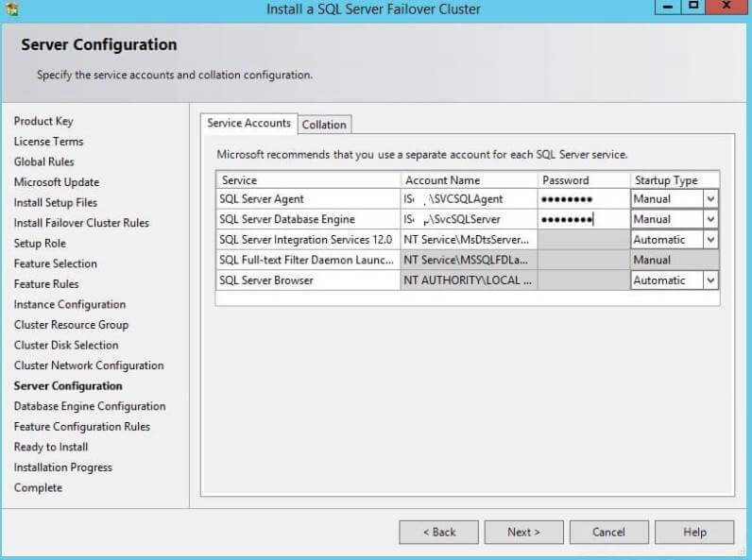Select the Instance Configuration step
The image size is (752, 560).
tap(70, 304)
